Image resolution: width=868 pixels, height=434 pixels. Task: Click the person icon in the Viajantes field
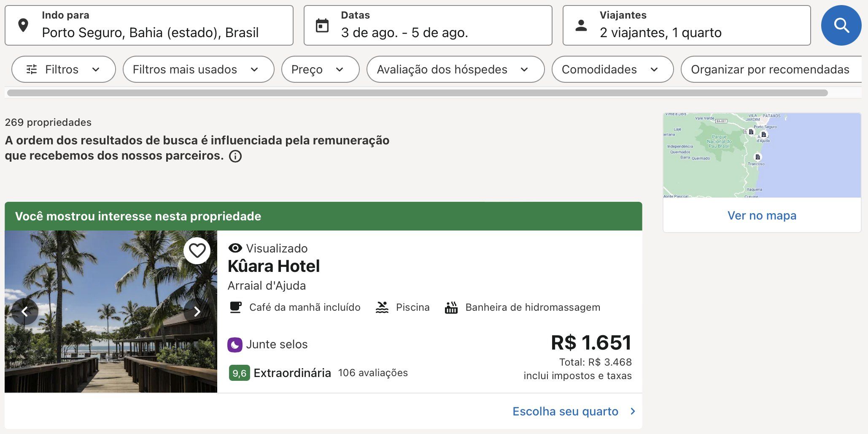click(581, 25)
